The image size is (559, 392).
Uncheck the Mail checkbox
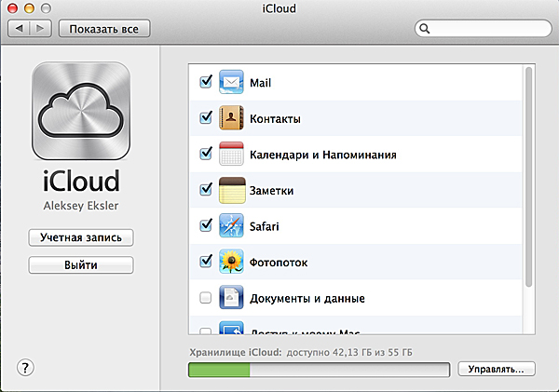(206, 82)
